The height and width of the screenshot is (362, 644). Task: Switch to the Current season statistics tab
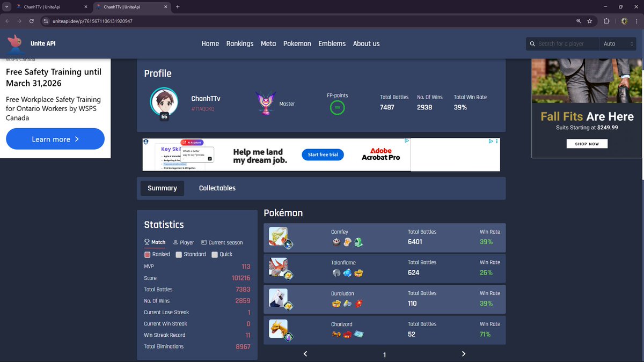(x=222, y=242)
